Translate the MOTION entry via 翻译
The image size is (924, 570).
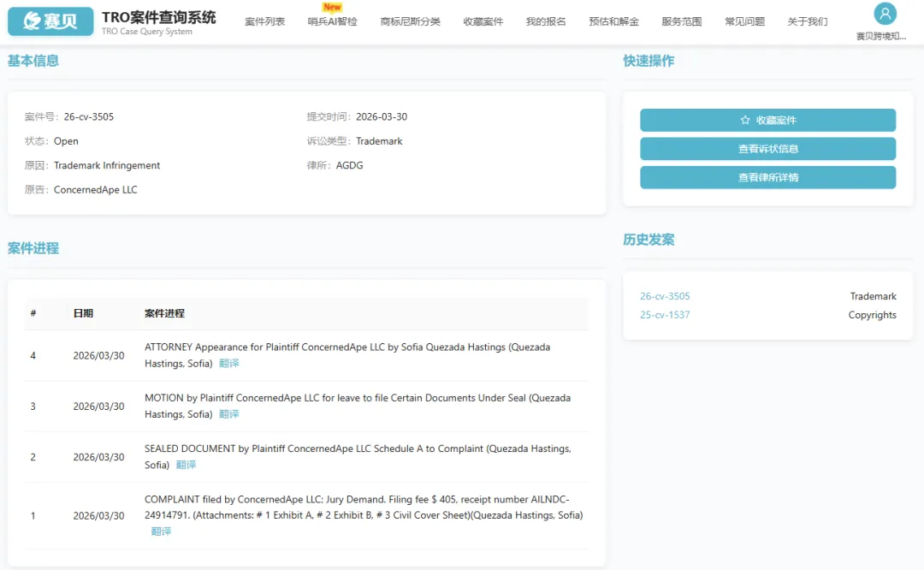coord(229,414)
